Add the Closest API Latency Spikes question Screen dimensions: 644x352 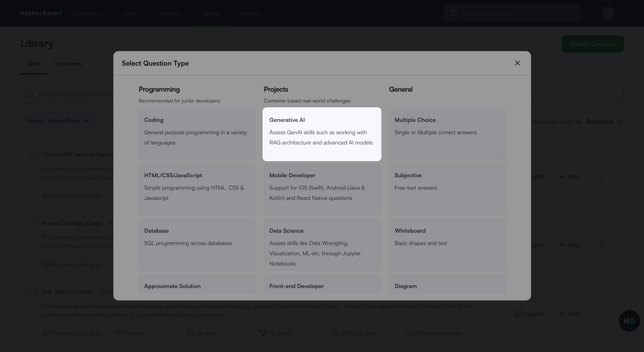569,176
